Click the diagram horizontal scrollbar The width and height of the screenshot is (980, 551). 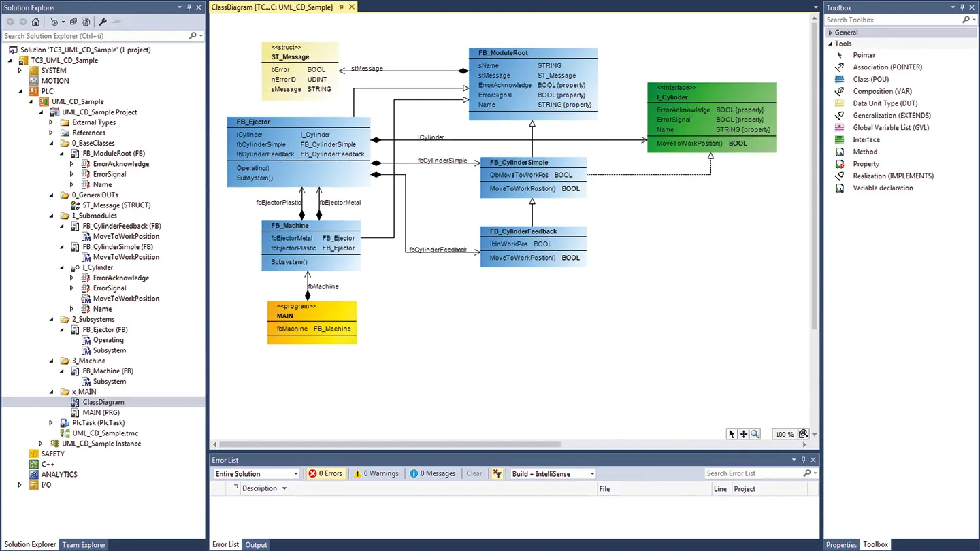coord(388,444)
